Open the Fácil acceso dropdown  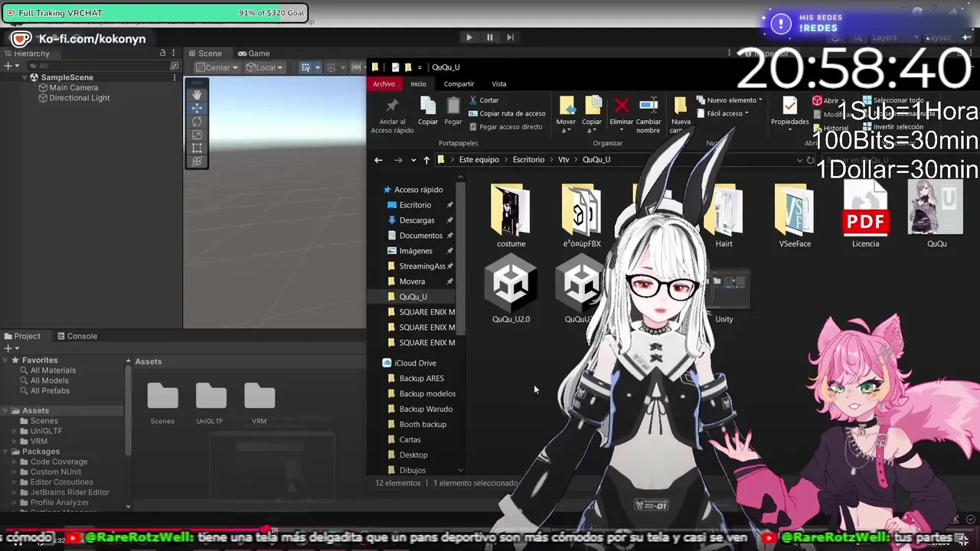722,113
